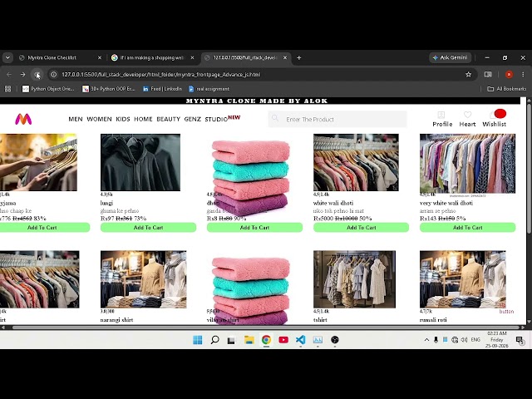Click the vertical page scrollbar

529,169
